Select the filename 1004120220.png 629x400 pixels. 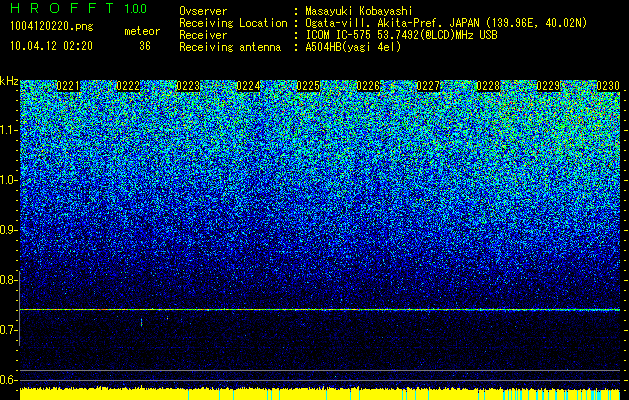52,27
